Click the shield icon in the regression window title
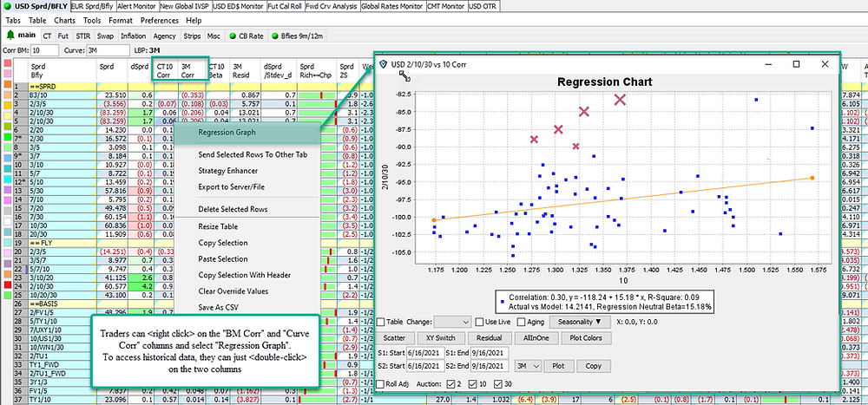868x405 pixels. pyautogui.click(x=384, y=64)
